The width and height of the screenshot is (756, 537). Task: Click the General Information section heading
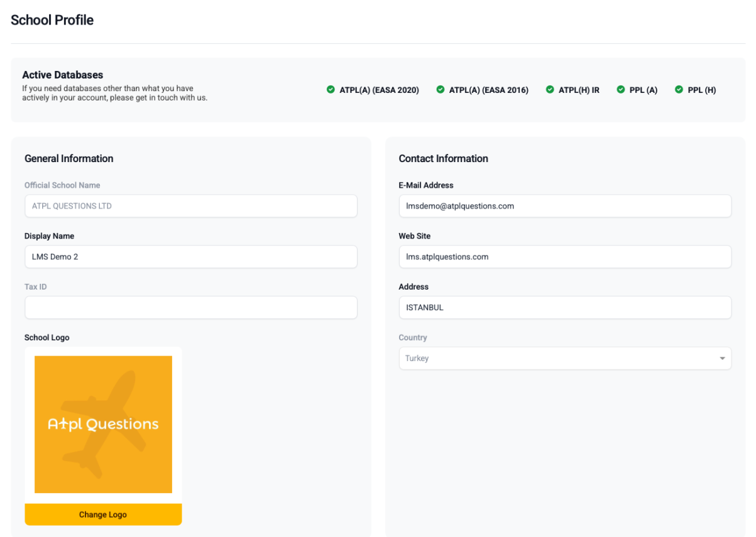tap(69, 158)
